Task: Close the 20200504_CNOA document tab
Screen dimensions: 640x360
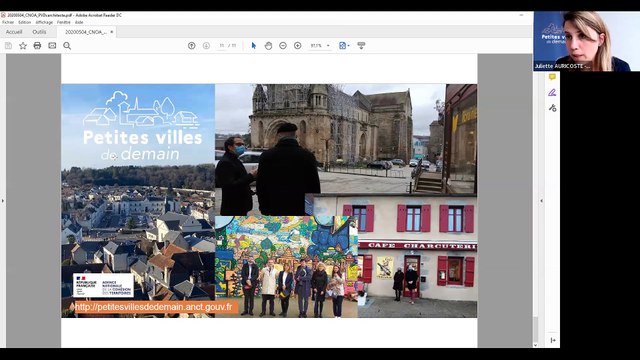Action: click(x=112, y=32)
